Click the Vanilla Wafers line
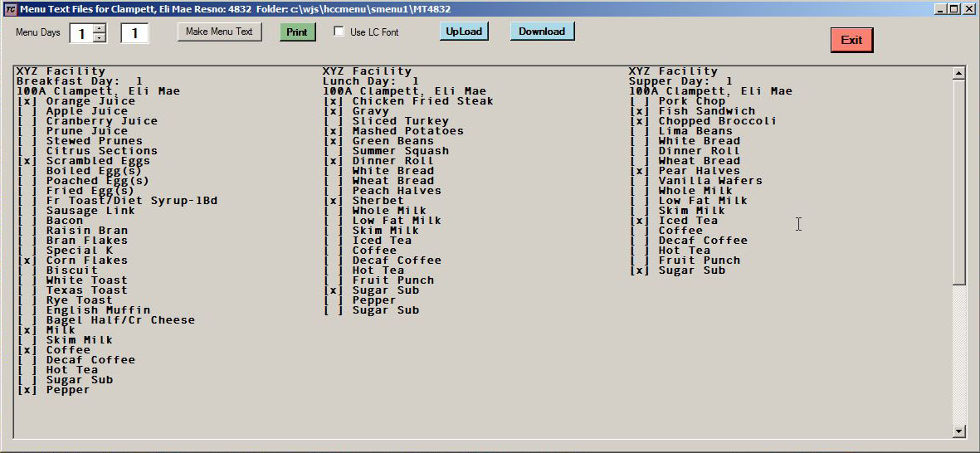This screenshot has height=453, width=980. pos(695,181)
